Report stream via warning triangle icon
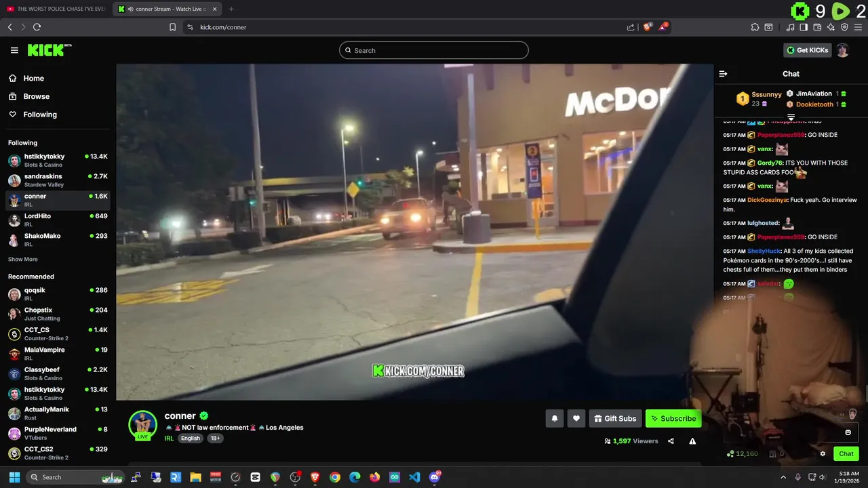Screen dimensions: 868x488 (x=692, y=441)
